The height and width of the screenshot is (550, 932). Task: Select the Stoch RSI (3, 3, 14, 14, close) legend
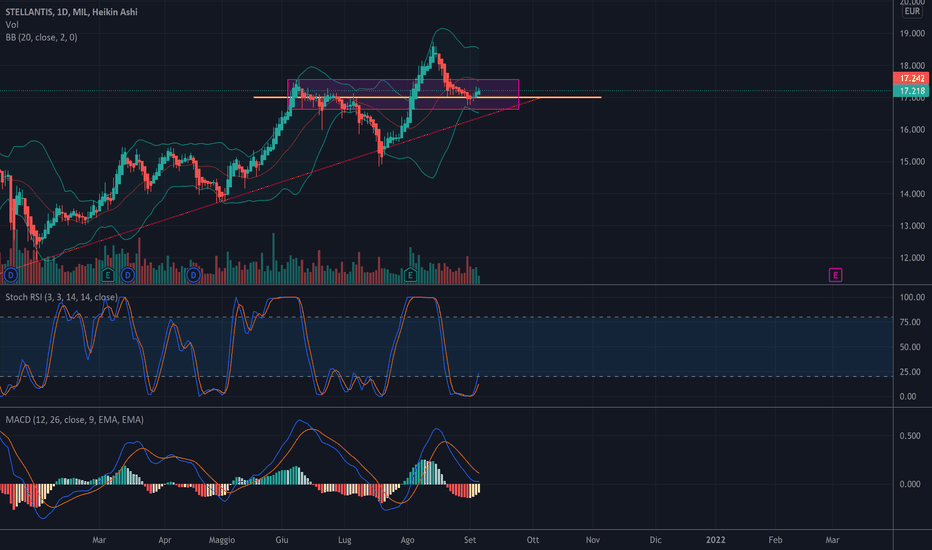61,297
